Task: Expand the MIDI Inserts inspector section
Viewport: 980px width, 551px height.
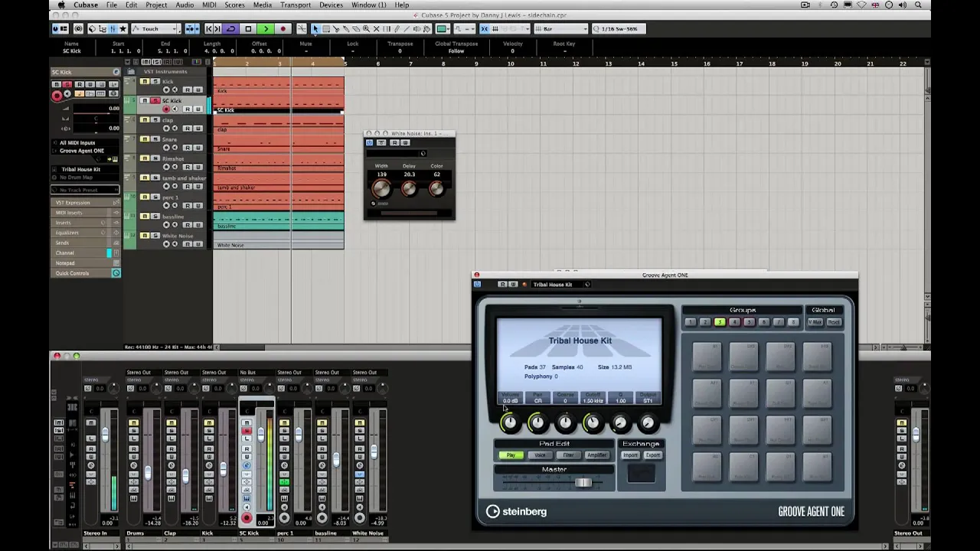Action: point(85,213)
